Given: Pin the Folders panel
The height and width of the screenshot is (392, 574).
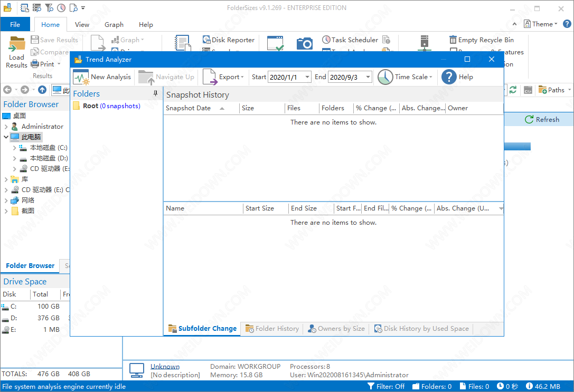Looking at the screenshot, I should [x=156, y=93].
